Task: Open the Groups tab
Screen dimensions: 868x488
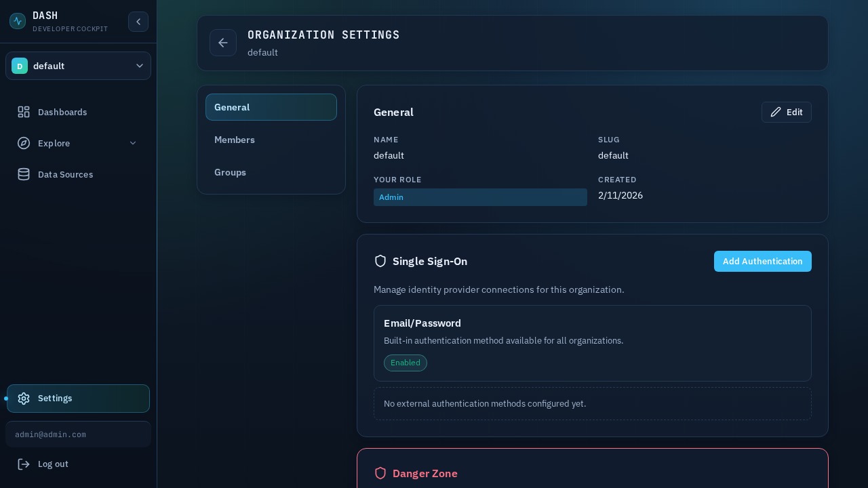Action: point(230,172)
